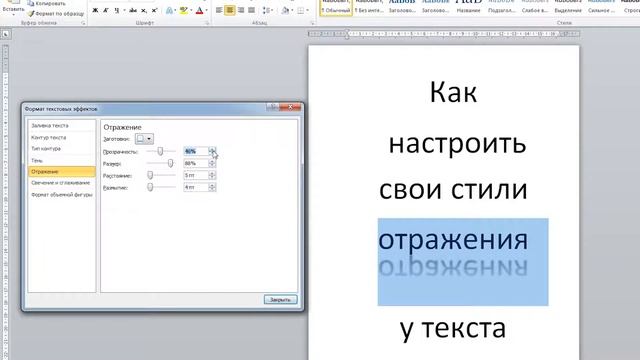The image size is (640, 360).
Task: Apply the Подзаголовок style
Action: pos(502,7)
